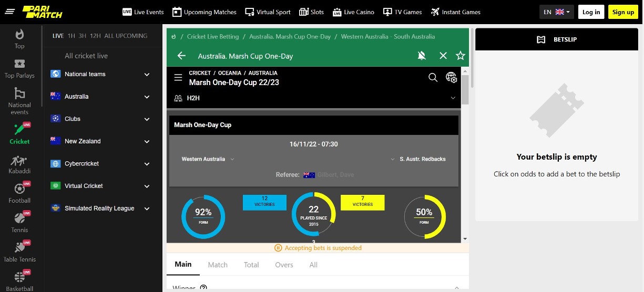Select ALL UPCOMING filter

pos(126,36)
